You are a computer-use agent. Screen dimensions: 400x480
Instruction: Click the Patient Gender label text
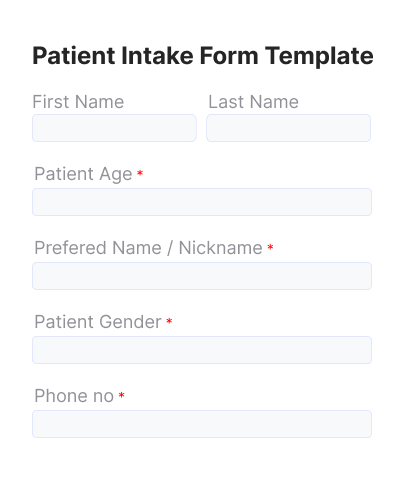click(x=98, y=322)
